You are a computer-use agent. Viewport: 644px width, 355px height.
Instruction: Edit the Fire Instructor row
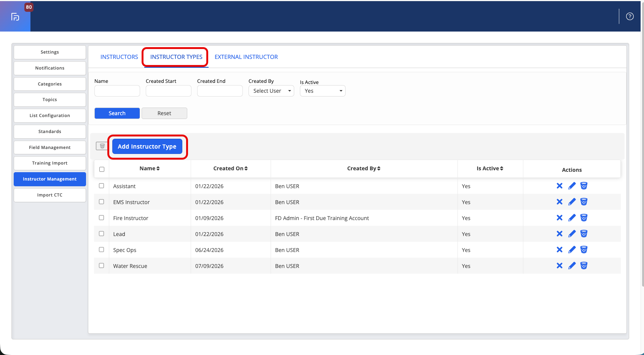[x=572, y=218]
